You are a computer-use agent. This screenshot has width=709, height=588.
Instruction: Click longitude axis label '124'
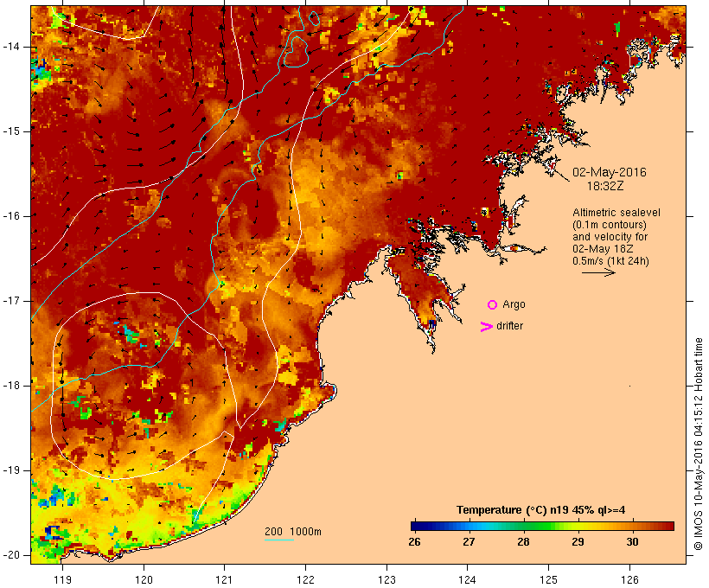(468, 580)
